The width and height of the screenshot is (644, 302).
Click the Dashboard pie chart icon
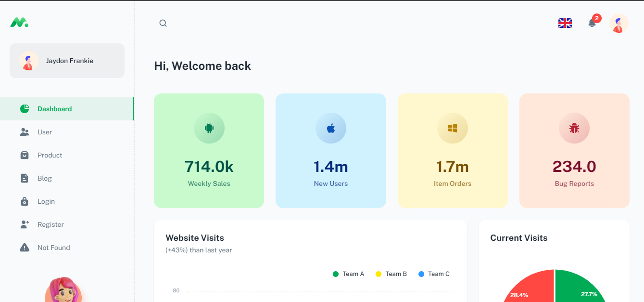[x=25, y=109]
